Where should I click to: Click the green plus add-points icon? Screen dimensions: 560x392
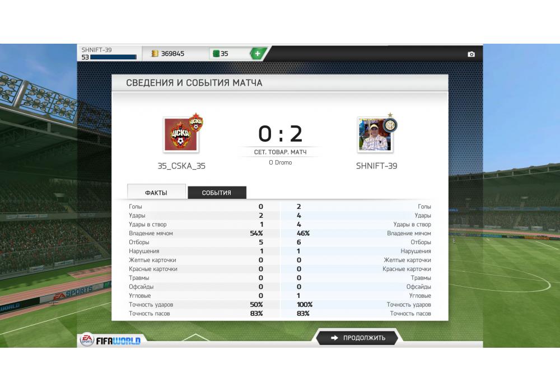click(x=257, y=54)
